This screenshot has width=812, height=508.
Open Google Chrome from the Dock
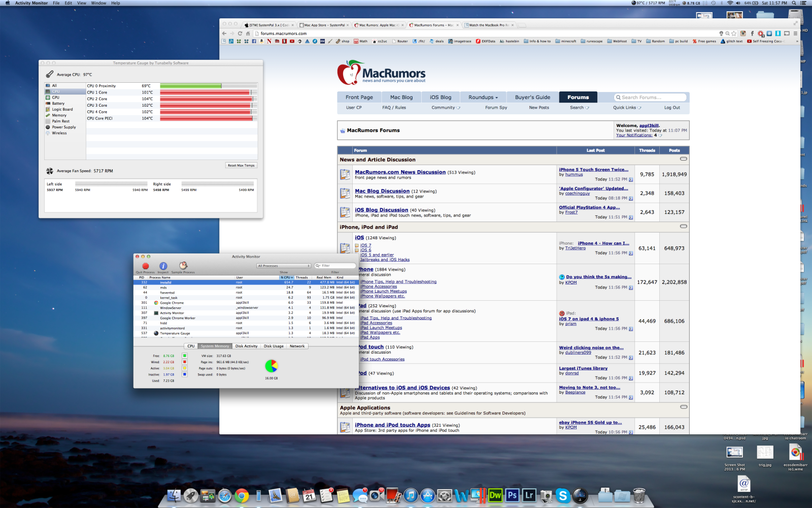click(242, 495)
